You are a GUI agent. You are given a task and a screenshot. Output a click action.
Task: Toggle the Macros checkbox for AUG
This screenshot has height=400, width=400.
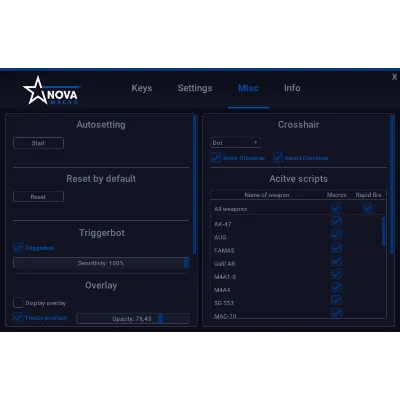tap(336, 235)
